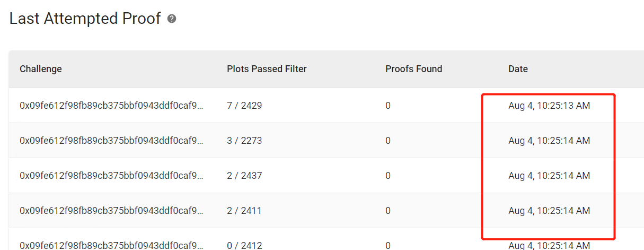Select the 2 / 2411 plots value

244,211
